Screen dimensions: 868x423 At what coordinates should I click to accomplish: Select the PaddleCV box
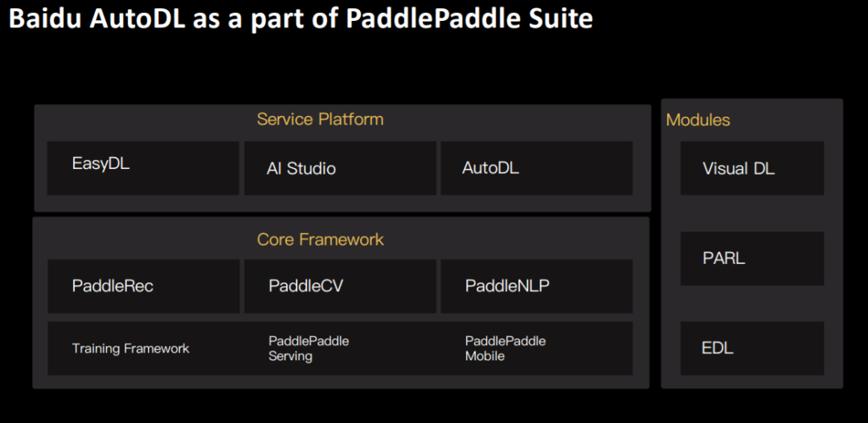(340, 285)
